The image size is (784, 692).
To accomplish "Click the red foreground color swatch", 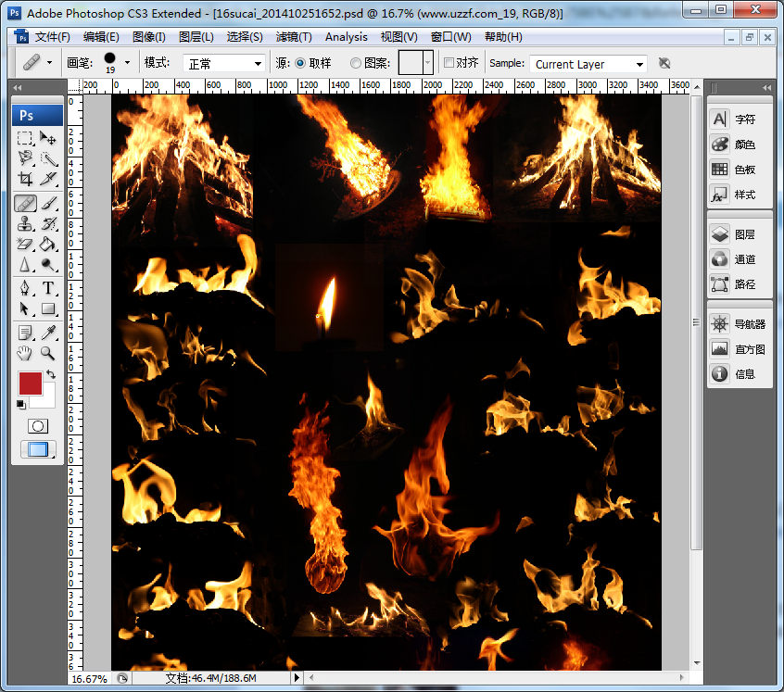I will point(31,384).
